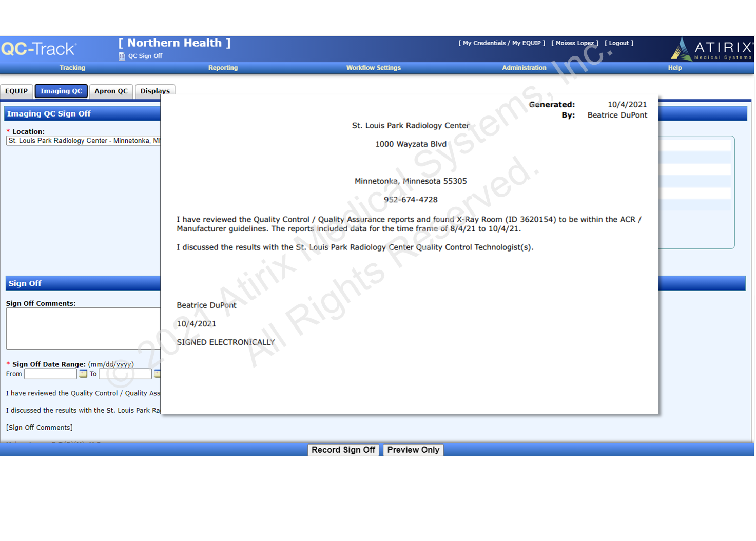This screenshot has width=756, height=541.
Task: Click in the Sign Off Comments box
Action: (83, 329)
